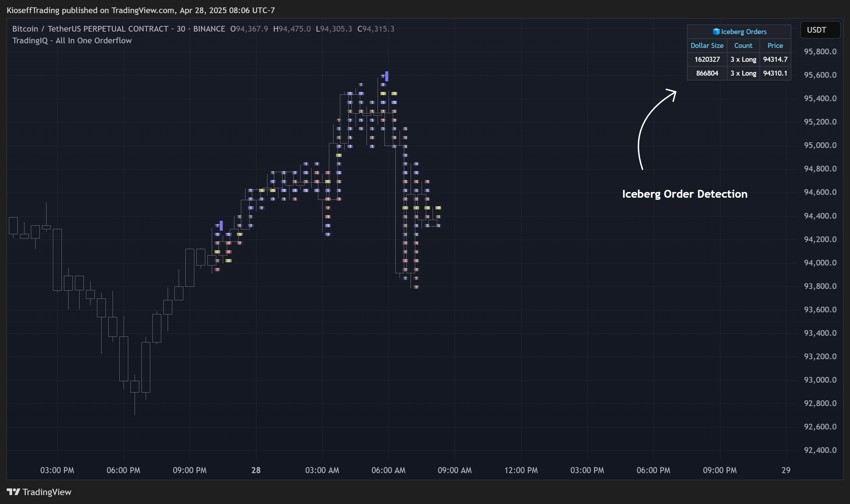Click the 1620327 dollar size cell
This screenshot has height=504, width=850.
pos(707,59)
